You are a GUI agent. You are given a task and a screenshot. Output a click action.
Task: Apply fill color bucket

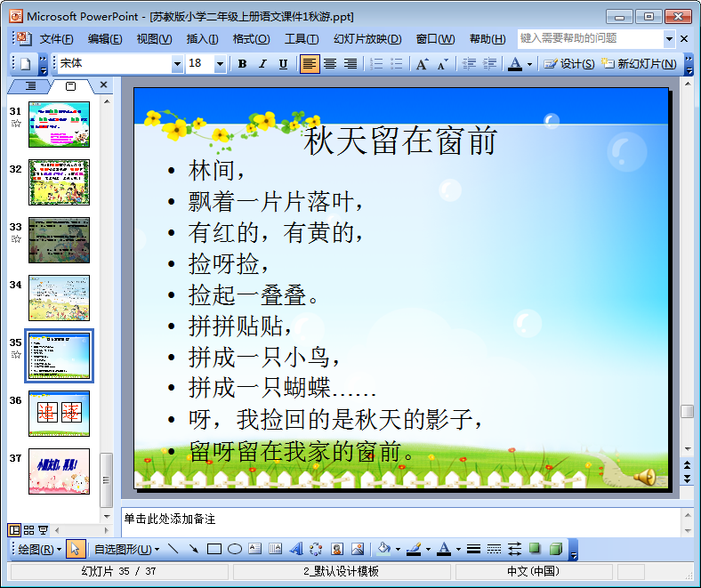pos(384,549)
